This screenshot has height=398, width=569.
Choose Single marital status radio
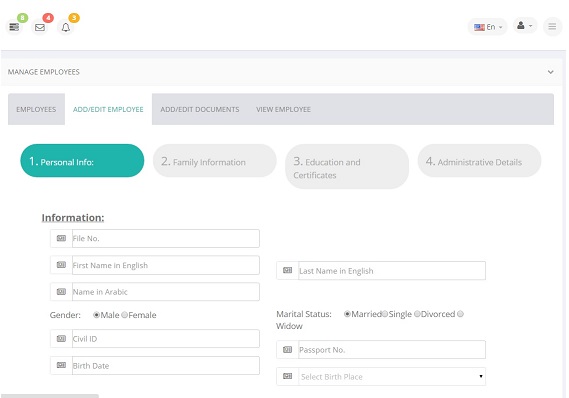385,314
